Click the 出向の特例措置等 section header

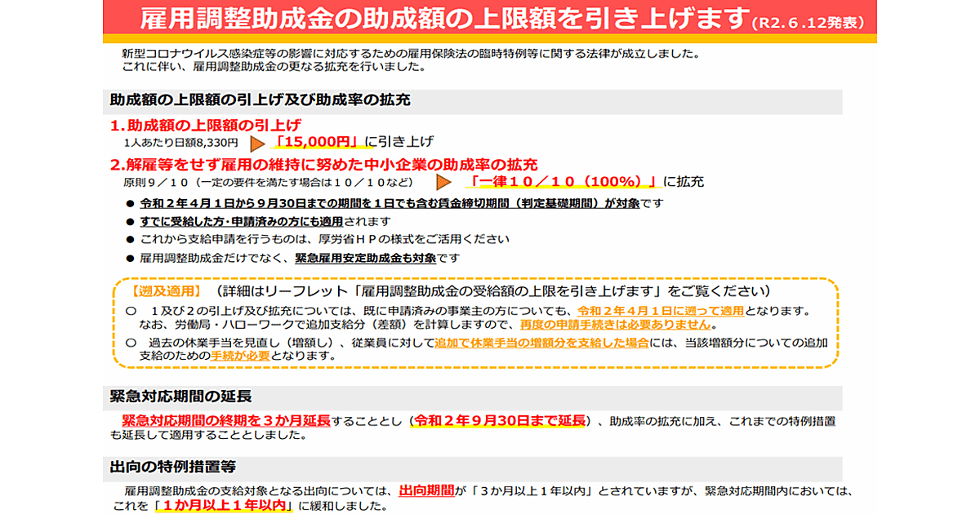tap(173, 467)
